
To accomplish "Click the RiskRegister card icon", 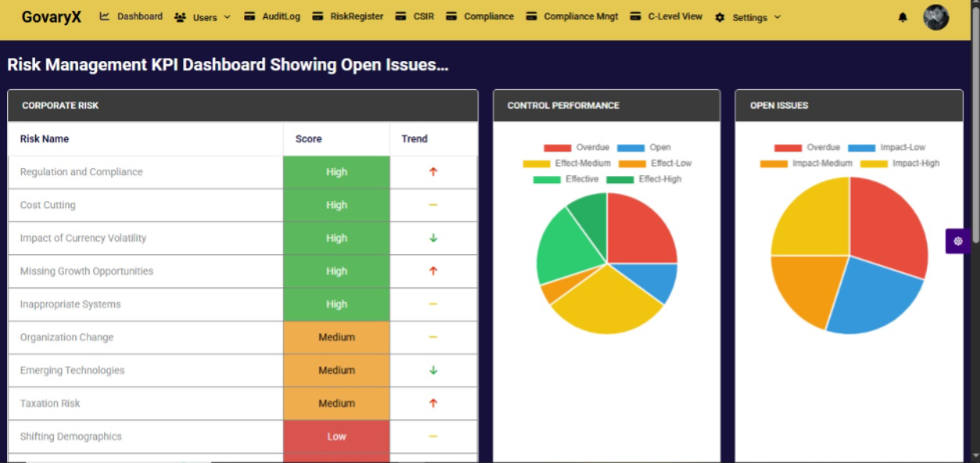I will 318,16.
